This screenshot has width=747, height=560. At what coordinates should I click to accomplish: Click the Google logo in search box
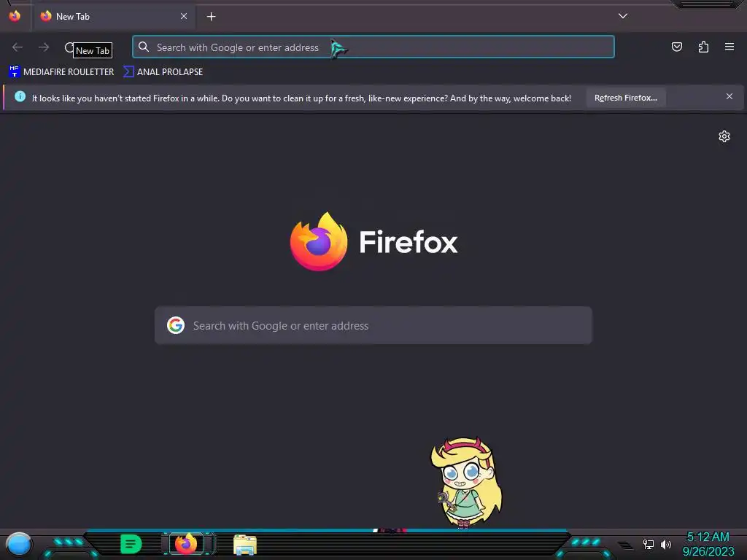click(x=176, y=325)
